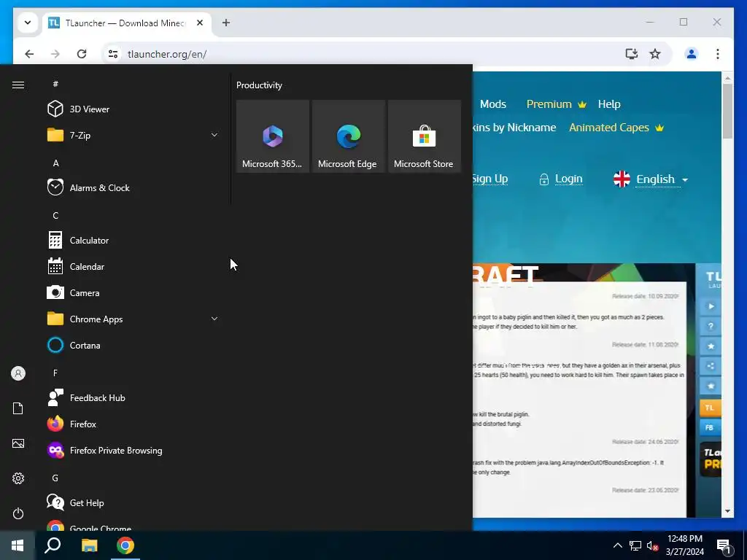Open Firefox Private Browsing
The height and width of the screenshot is (560, 747).
pos(133,451)
